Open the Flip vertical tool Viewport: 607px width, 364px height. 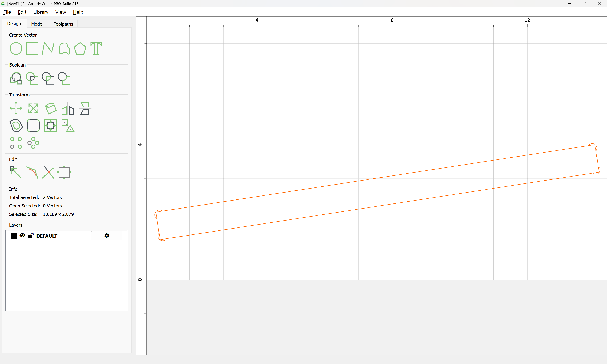coord(85,108)
